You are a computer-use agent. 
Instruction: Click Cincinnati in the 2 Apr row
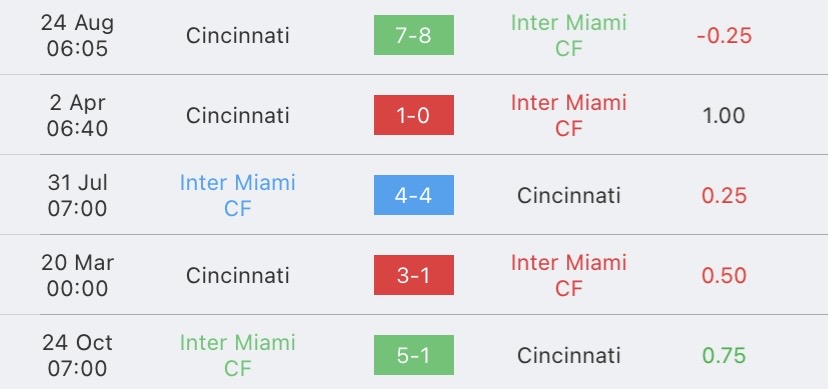click(x=238, y=115)
